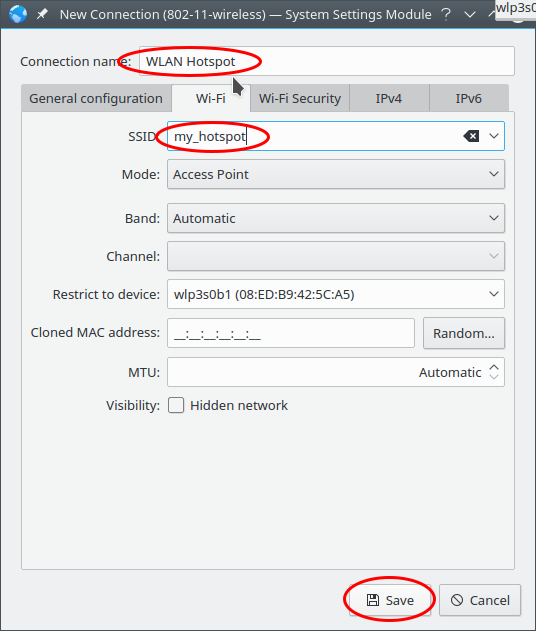
Task: Open the question mark help icon
Action: [446, 14]
